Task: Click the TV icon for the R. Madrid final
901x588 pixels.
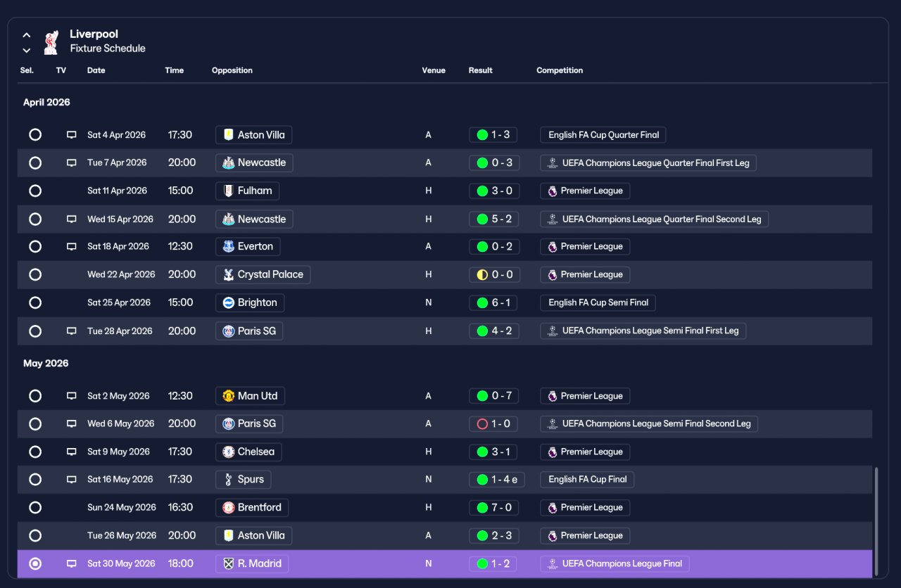Action: point(71,563)
